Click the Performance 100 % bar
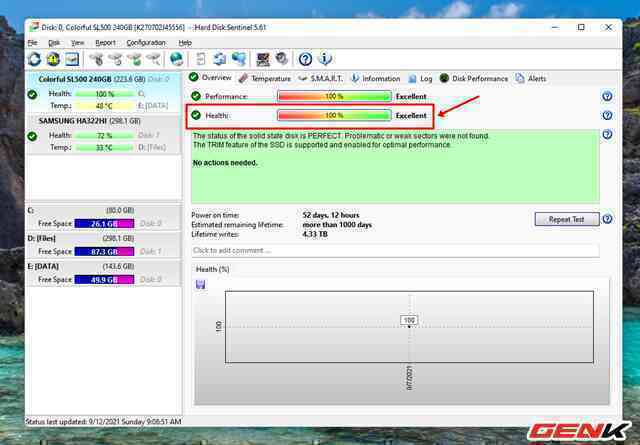This screenshot has height=445, width=640. (334, 97)
